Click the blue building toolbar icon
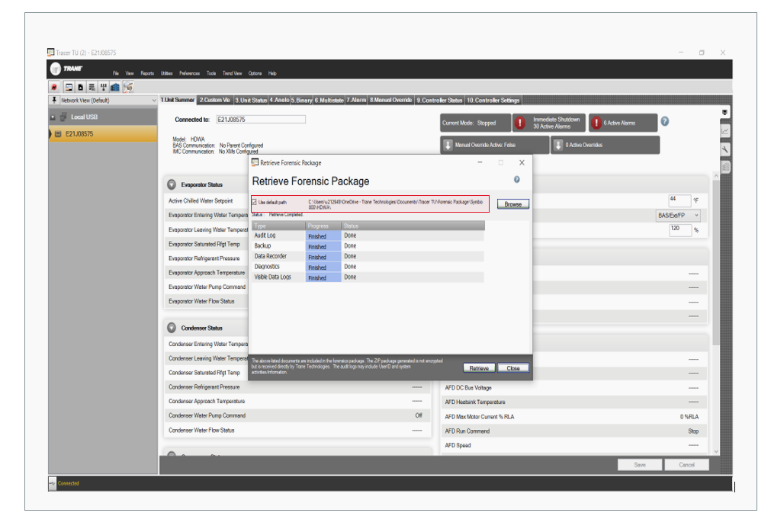This screenshot has width=771, height=532. point(115,87)
